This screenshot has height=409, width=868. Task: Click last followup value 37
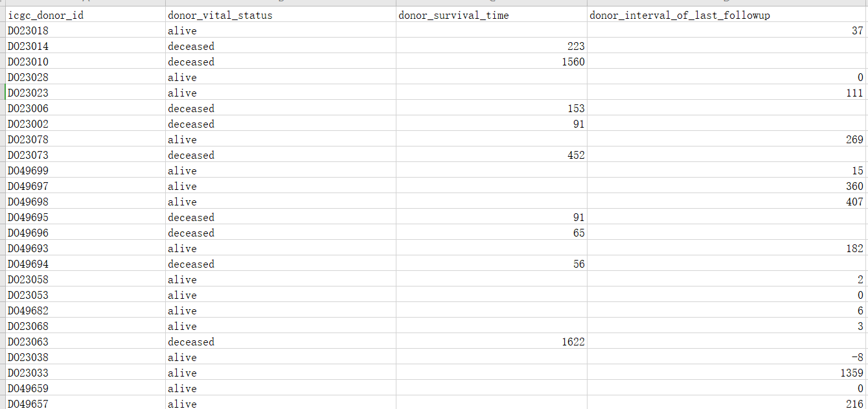(727, 30)
